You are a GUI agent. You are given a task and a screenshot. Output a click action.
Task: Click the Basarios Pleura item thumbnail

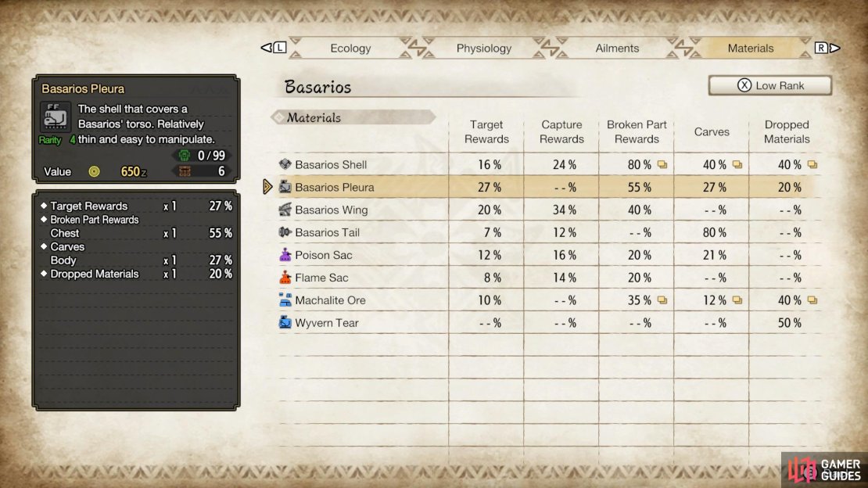[56, 117]
